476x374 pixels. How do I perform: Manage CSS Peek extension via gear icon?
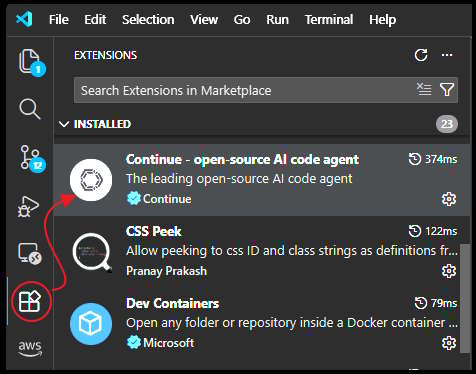click(x=449, y=271)
